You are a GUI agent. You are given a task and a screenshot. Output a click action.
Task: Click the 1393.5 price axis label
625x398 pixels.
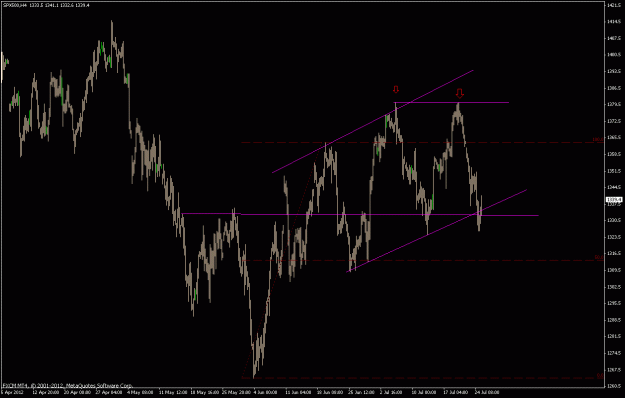point(613,71)
